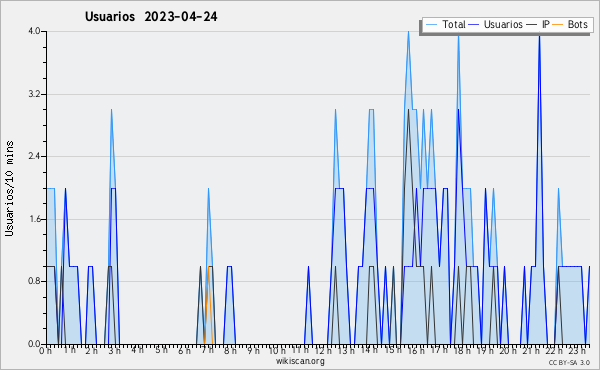Click the '7 h' x-axis label
The image size is (600, 370).
207,351
